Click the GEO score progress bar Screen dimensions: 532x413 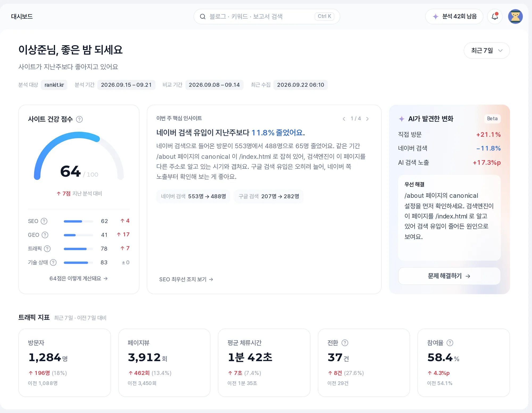point(78,235)
